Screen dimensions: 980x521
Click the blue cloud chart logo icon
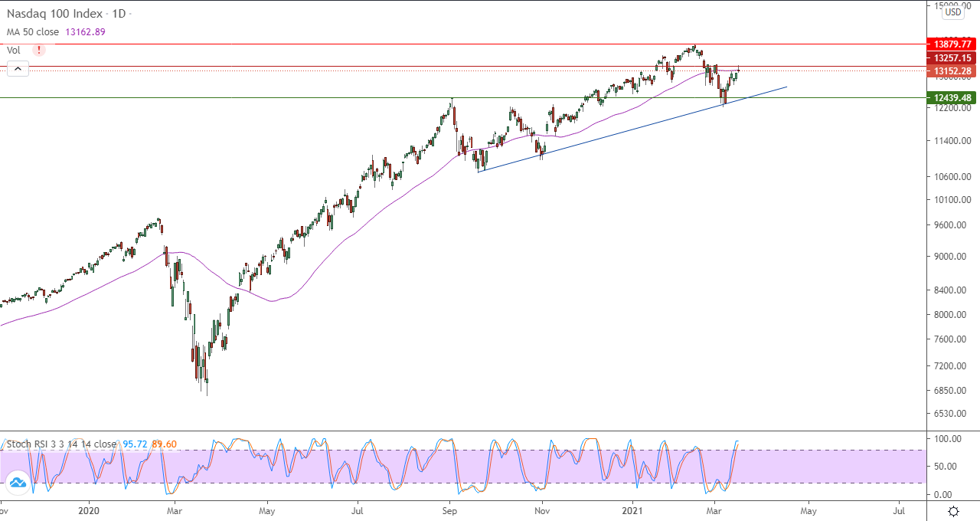[x=18, y=483]
